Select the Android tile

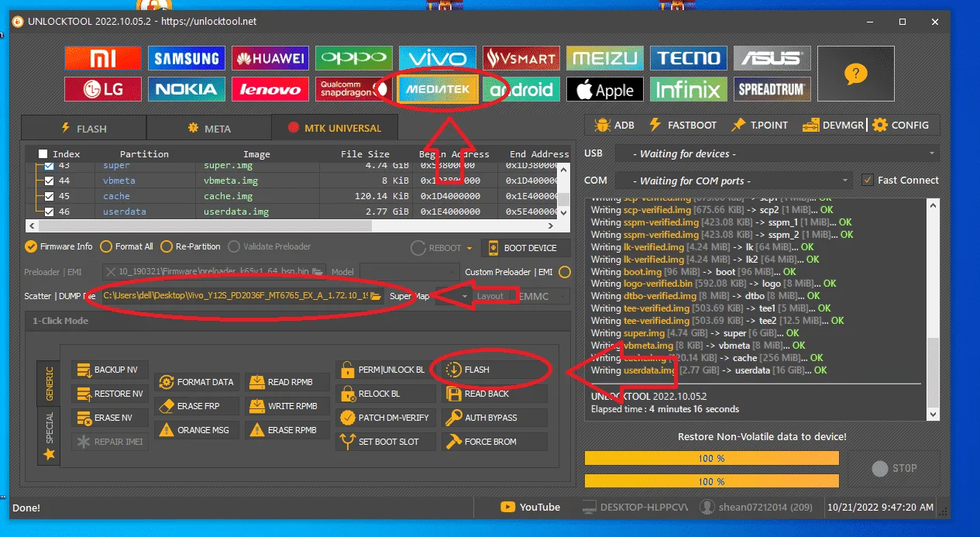pyautogui.click(x=521, y=89)
